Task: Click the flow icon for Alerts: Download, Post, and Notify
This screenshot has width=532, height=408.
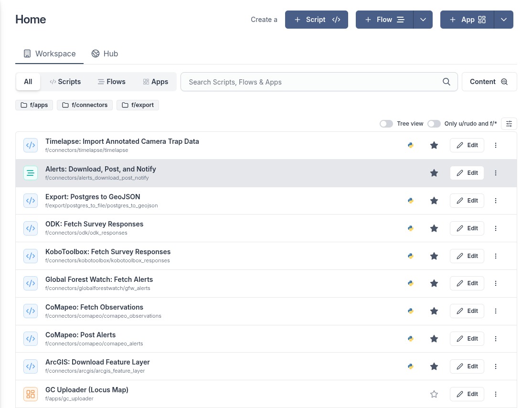Action: [31, 173]
